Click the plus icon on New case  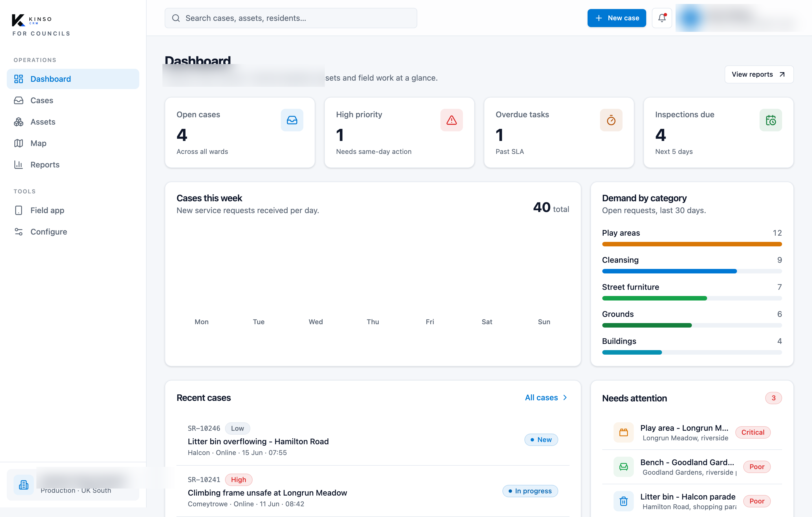599,18
